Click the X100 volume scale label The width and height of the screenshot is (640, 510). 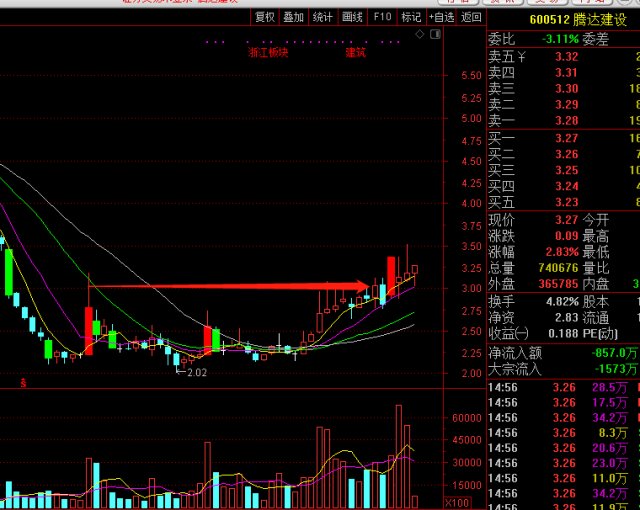(x=457, y=503)
